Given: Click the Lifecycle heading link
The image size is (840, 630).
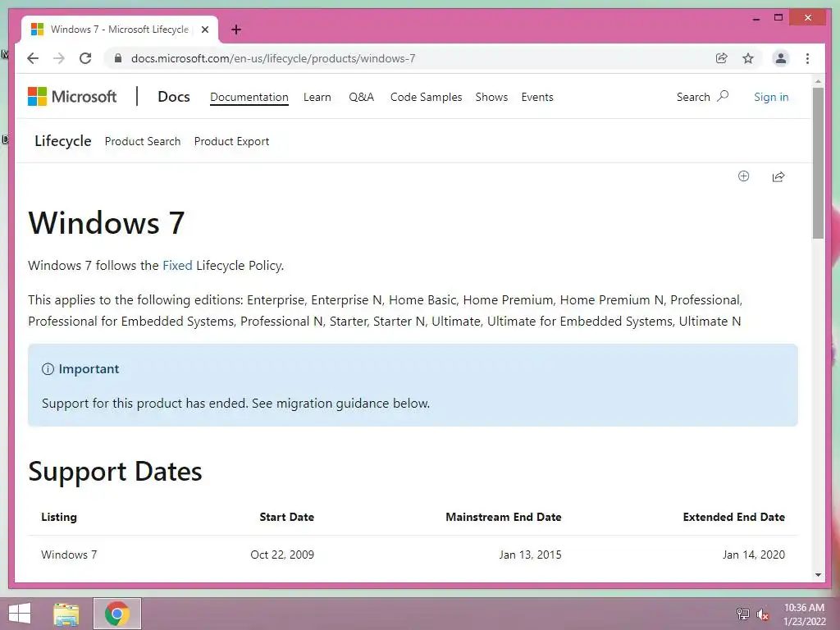Looking at the screenshot, I should [62, 141].
